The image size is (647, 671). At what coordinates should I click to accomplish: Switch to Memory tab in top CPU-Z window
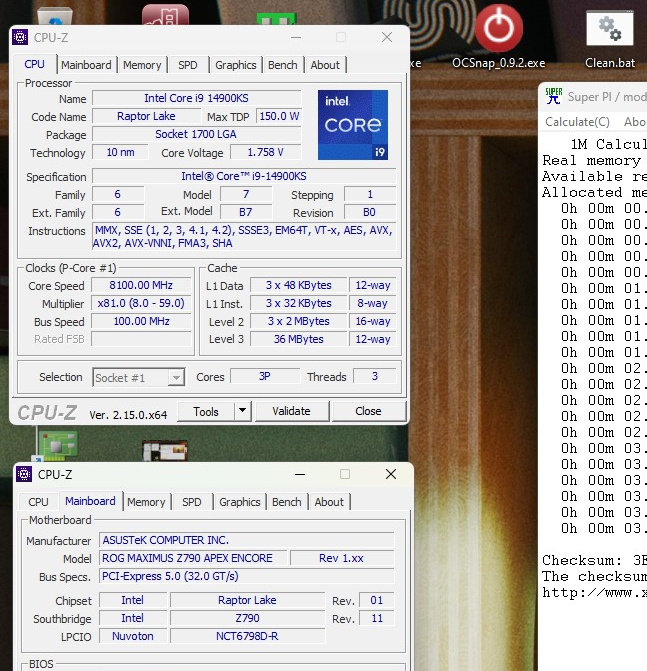click(142, 65)
